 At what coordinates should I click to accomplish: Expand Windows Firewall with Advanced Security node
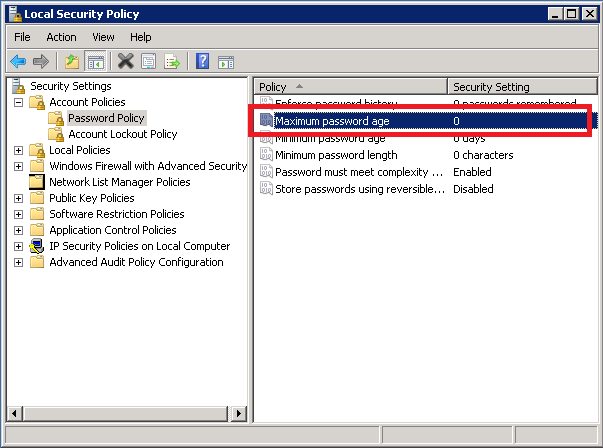click(18, 167)
